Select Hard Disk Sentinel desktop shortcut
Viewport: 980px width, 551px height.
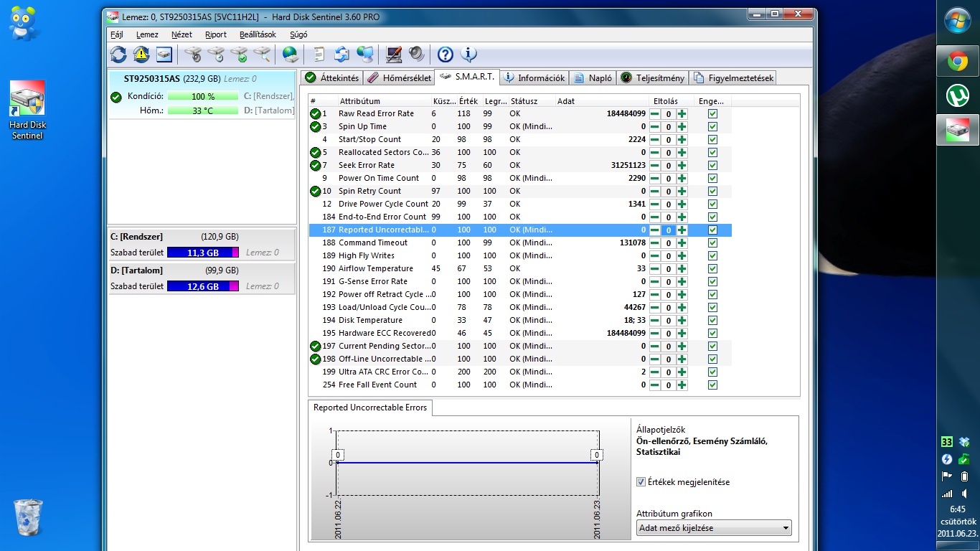point(27,110)
